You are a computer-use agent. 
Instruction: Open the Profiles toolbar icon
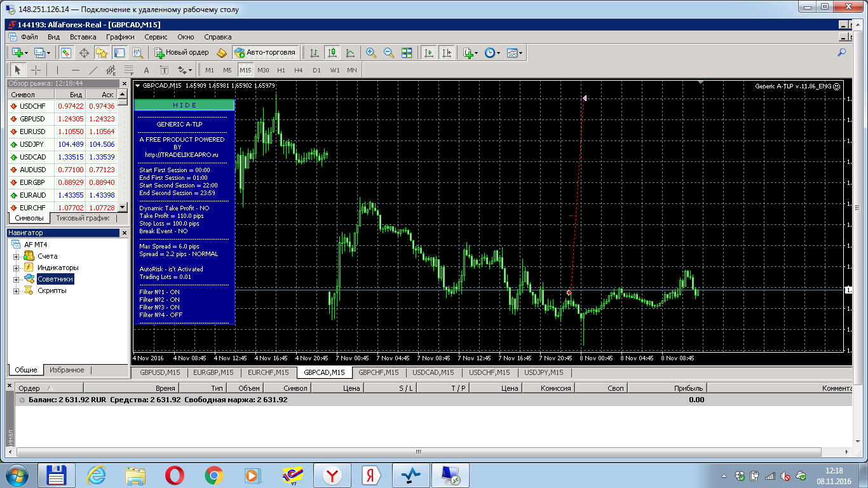click(x=39, y=53)
